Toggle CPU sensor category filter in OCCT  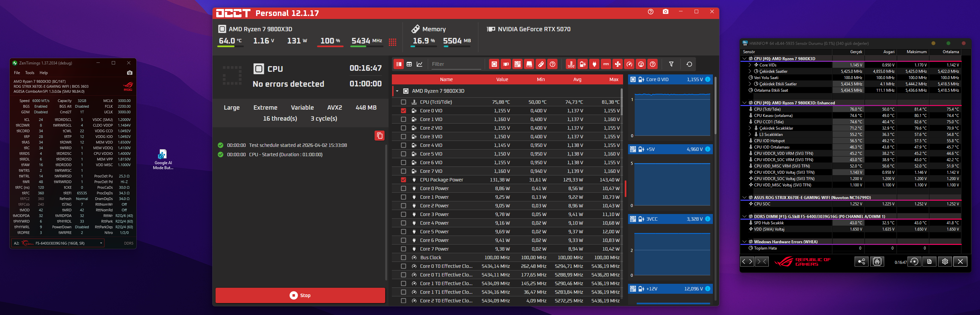(x=494, y=64)
